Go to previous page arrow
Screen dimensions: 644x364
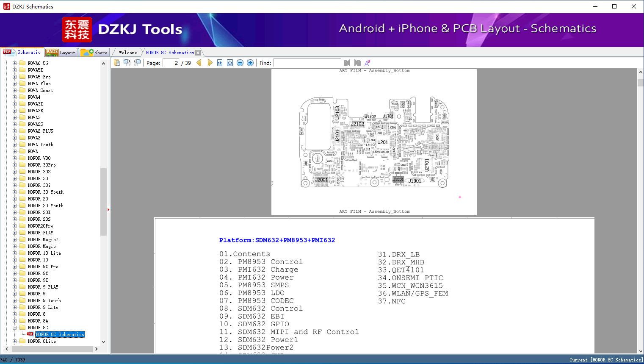coord(199,63)
